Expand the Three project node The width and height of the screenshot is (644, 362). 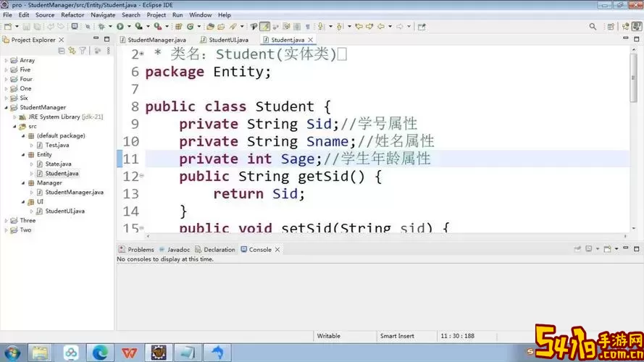click(x=7, y=221)
